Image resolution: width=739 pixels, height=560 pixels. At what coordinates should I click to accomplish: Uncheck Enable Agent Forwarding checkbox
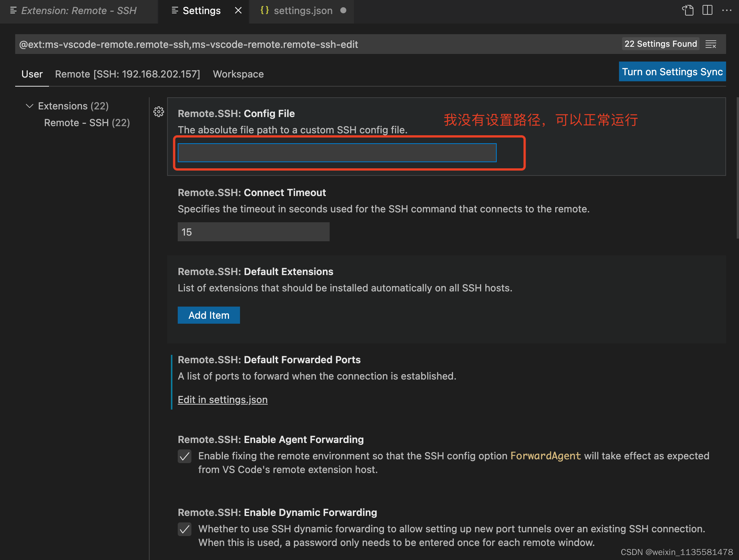click(185, 456)
